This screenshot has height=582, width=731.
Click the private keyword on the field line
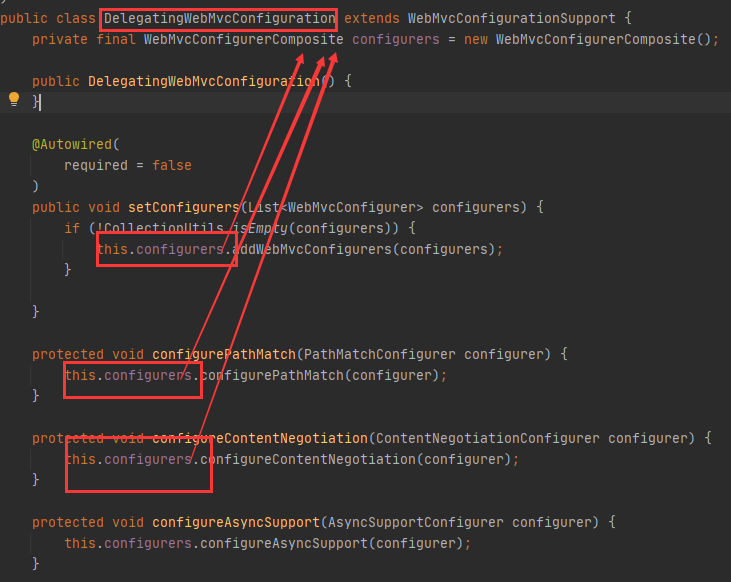(x=60, y=40)
